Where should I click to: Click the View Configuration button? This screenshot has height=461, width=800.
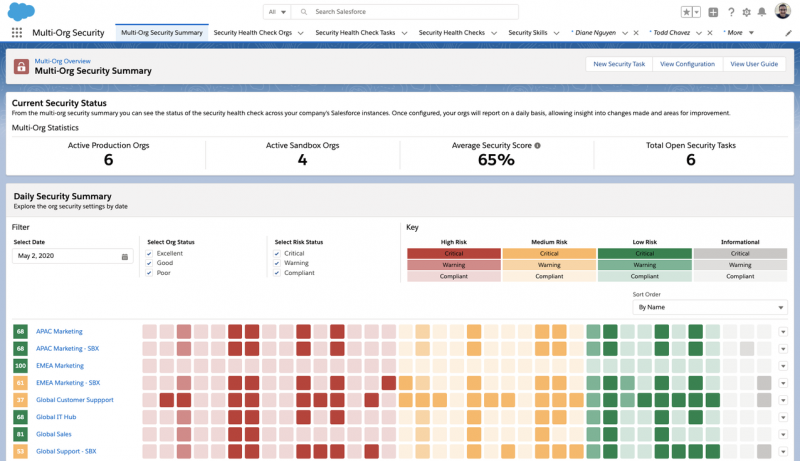click(687, 64)
